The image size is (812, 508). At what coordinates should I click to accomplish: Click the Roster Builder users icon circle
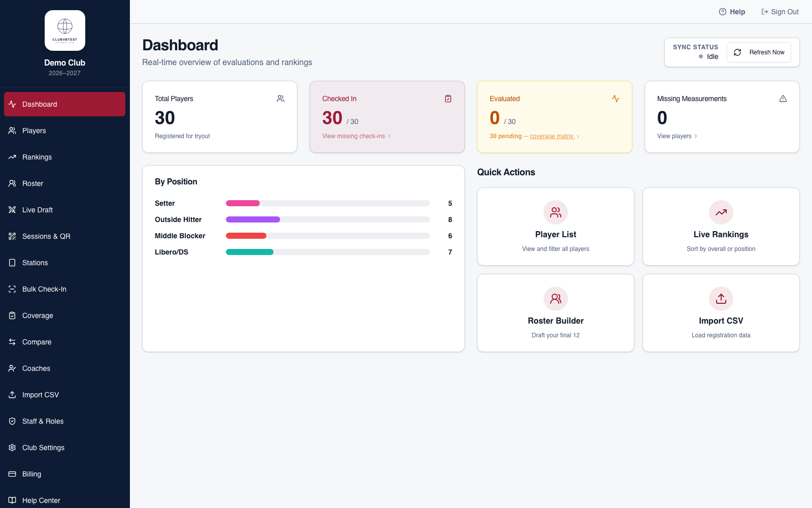click(x=556, y=299)
